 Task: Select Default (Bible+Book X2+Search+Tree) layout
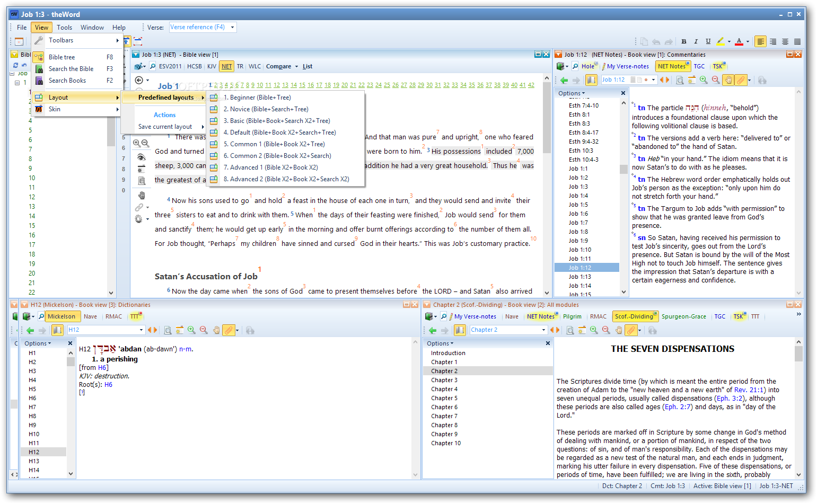coord(286,132)
